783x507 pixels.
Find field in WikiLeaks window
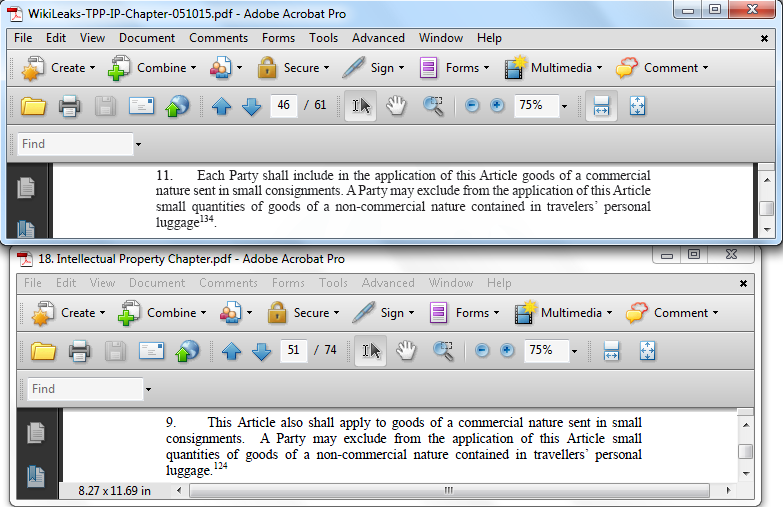pos(75,144)
